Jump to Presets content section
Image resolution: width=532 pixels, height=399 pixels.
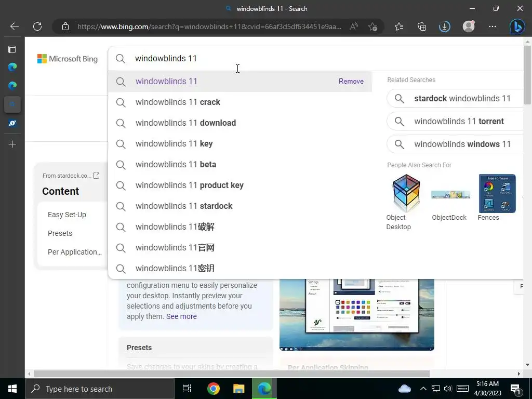tap(60, 233)
